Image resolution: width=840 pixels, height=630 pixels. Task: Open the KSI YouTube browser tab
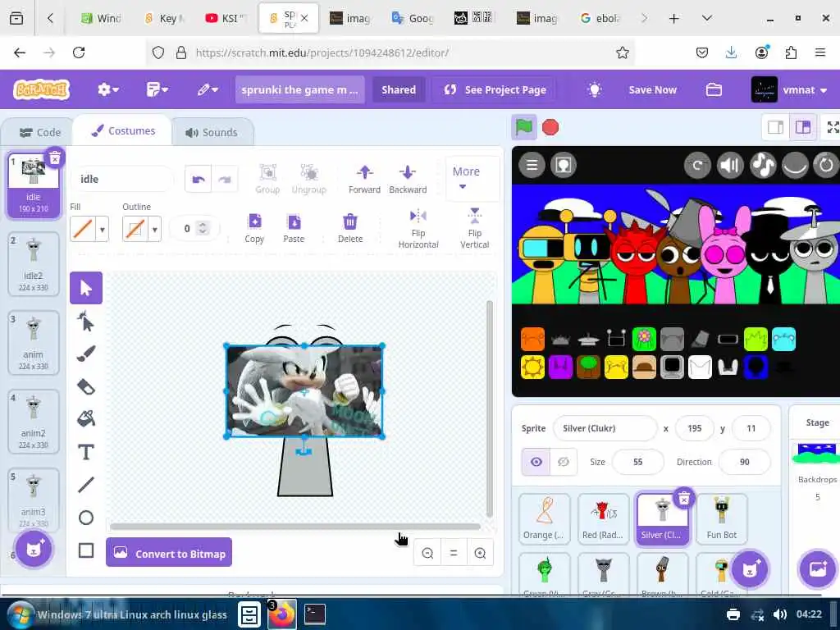[x=225, y=18]
